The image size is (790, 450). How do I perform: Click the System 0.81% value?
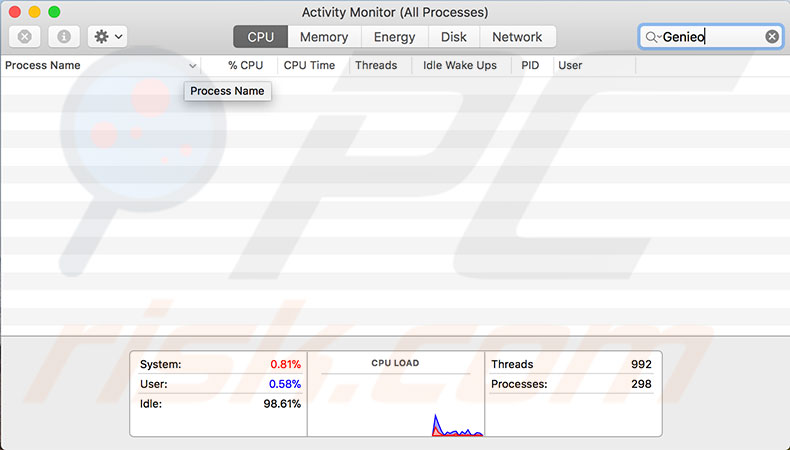(x=285, y=364)
